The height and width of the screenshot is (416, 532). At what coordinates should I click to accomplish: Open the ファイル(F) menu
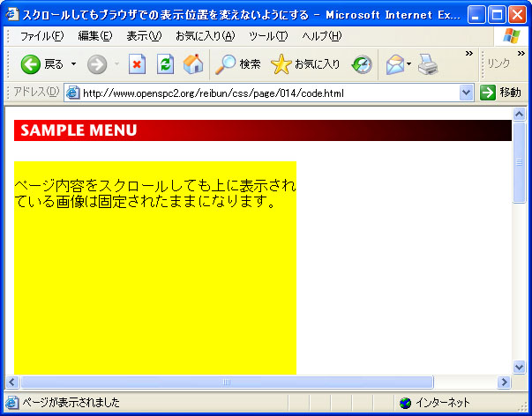pyautogui.click(x=41, y=36)
